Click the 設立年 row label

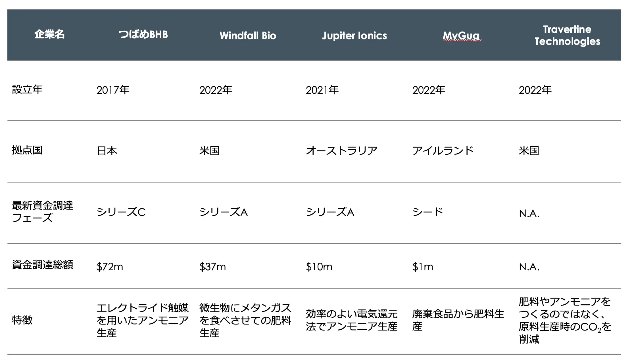point(27,89)
